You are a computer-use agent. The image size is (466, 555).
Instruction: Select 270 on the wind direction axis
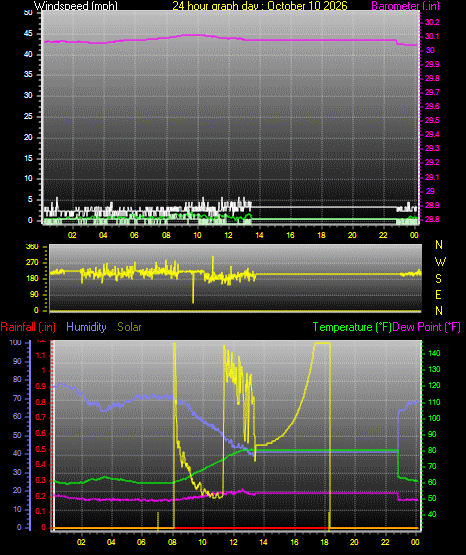coord(32,263)
